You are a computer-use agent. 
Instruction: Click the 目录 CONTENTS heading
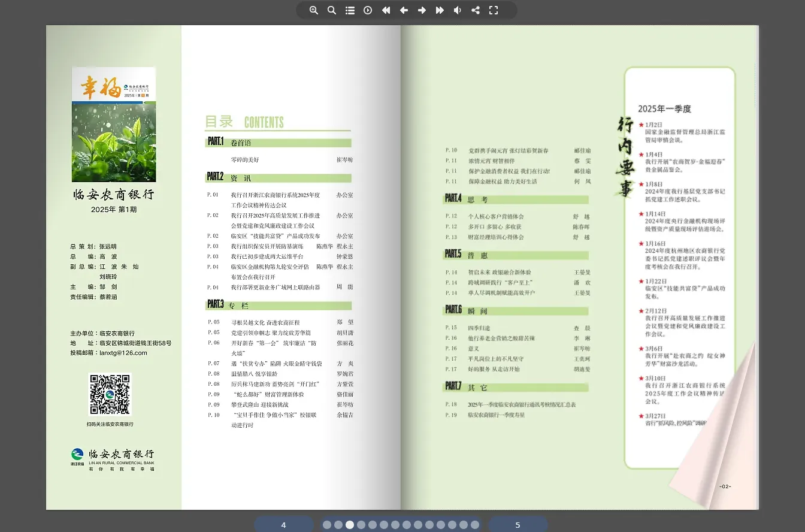[244, 122]
